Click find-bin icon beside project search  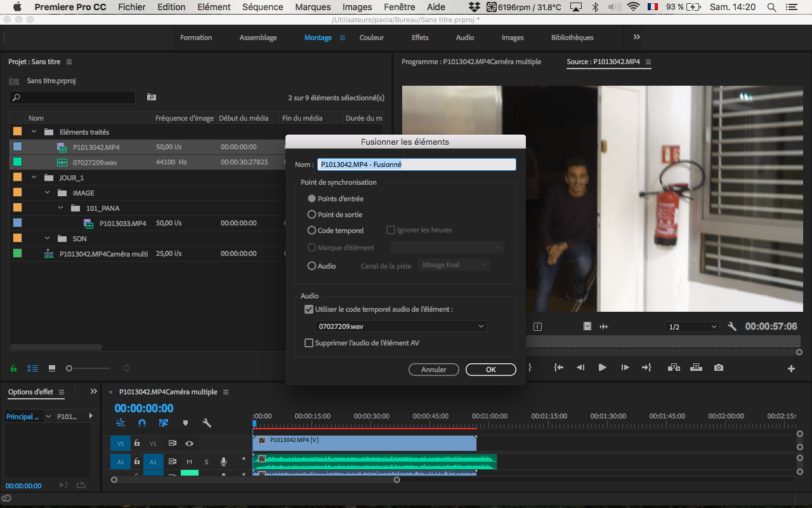click(151, 97)
